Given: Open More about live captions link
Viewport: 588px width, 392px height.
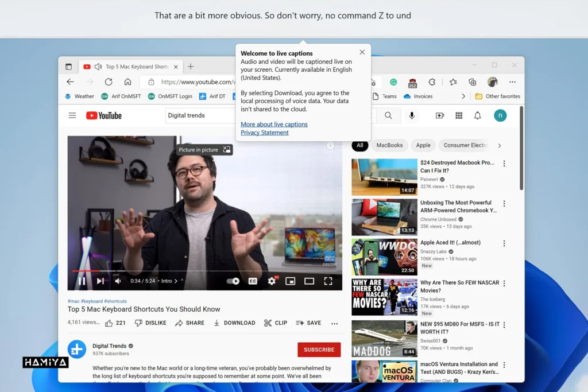Looking at the screenshot, I should [274, 125].
